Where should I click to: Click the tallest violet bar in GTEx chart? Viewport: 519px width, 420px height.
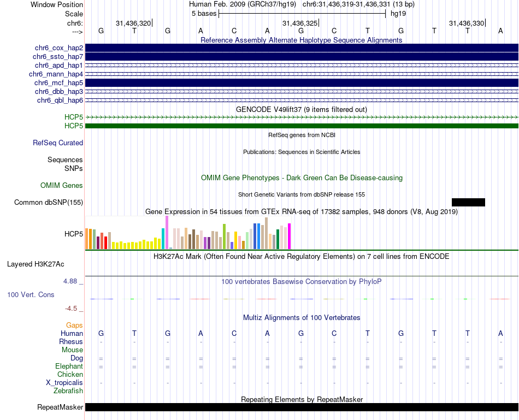(167, 232)
